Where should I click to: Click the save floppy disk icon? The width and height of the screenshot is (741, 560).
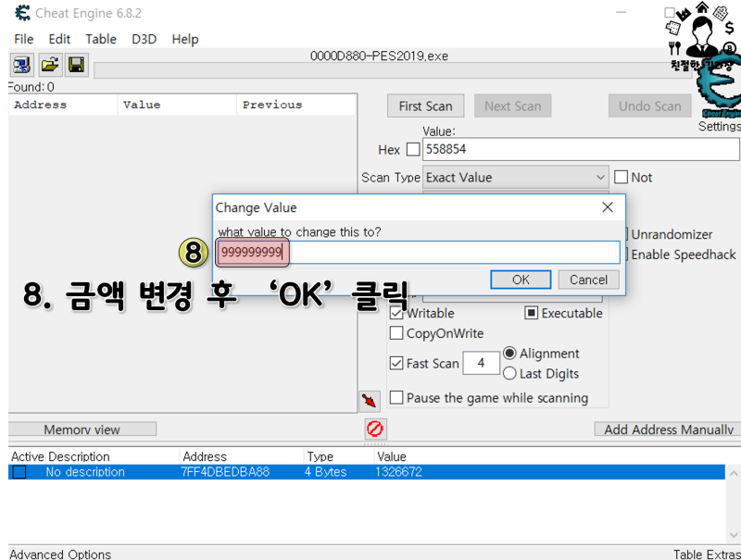pyautogui.click(x=77, y=64)
